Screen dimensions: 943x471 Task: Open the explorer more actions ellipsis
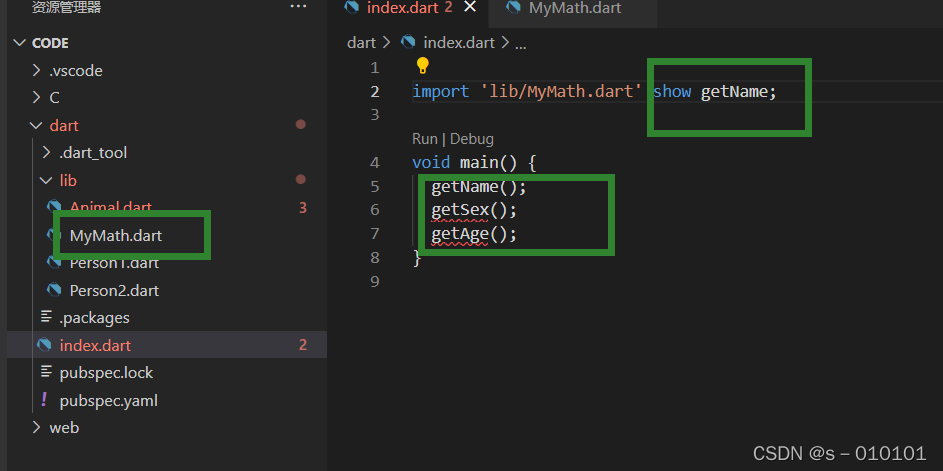pos(298,7)
